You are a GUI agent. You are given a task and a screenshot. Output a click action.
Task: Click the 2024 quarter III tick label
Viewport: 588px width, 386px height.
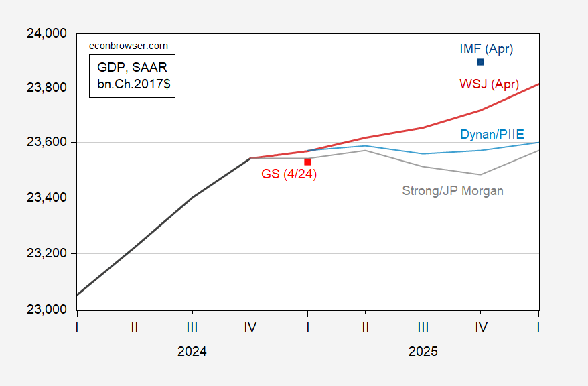pos(192,328)
